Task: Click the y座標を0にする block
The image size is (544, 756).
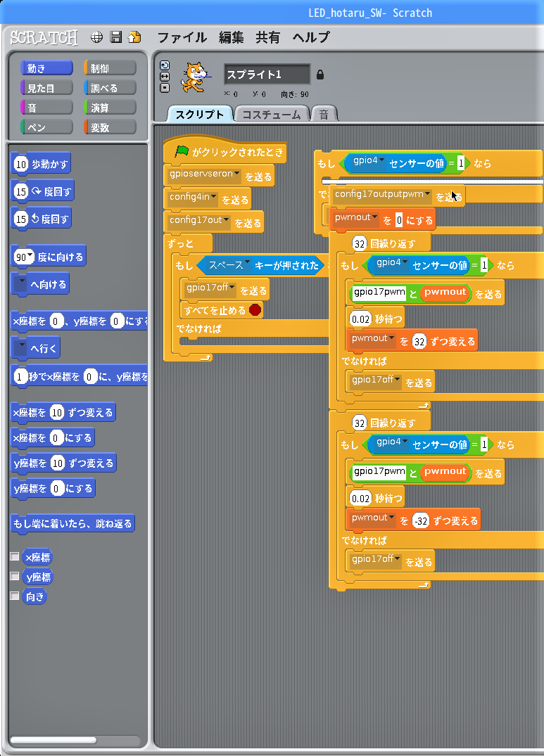Action: [x=53, y=489]
